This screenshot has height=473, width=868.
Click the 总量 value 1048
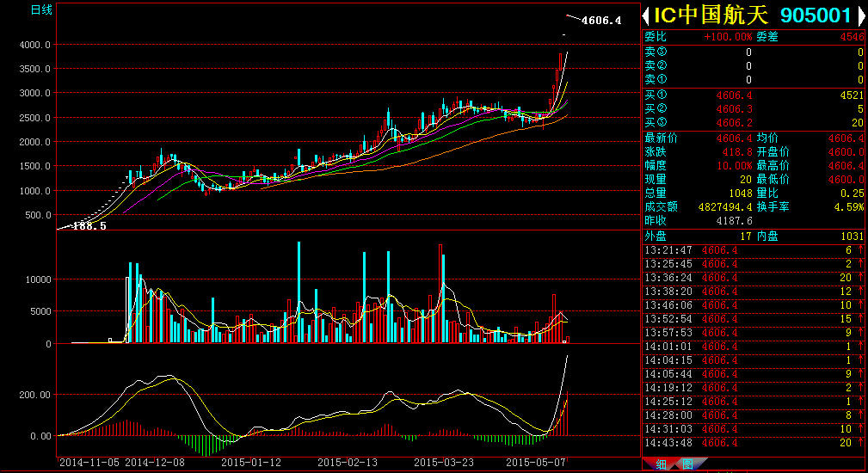tap(741, 193)
